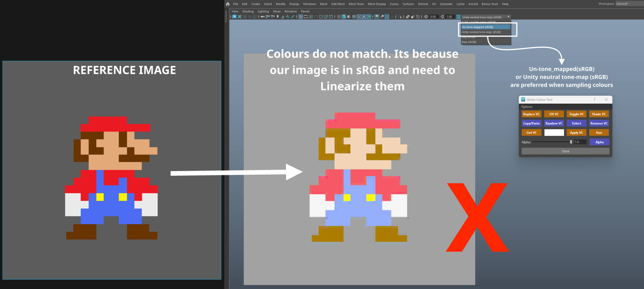The image size is (644, 289).
Task: Click the 2D Pan/Zoom icon
Action: pyautogui.click(x=288, y=17)
